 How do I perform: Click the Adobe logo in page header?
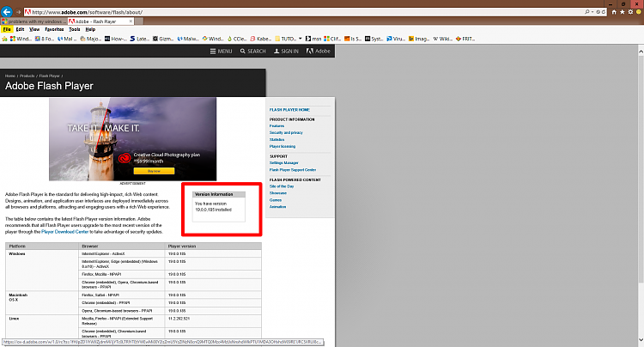point(319,52)
